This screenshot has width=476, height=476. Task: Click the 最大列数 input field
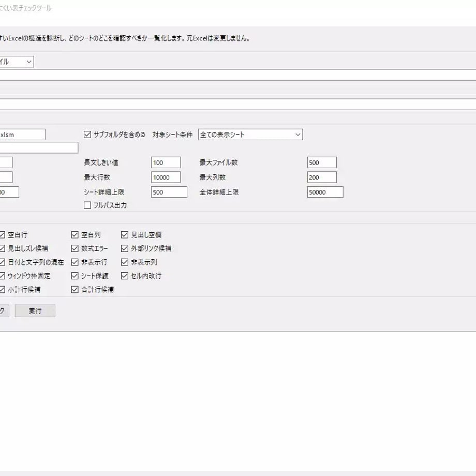coord(322,177)
